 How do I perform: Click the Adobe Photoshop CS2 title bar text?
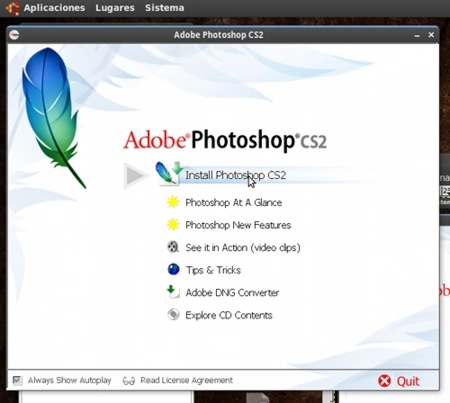point(219,35)
